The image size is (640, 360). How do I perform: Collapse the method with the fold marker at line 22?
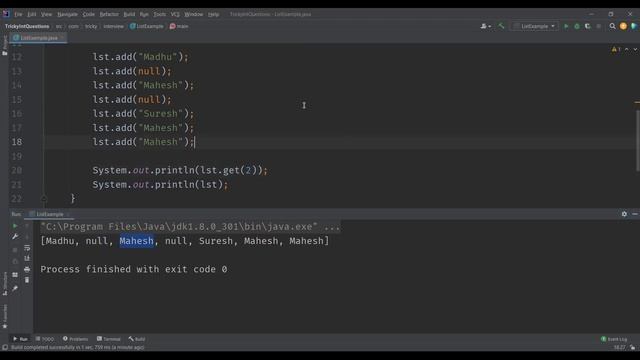click(x=44, y=198)
